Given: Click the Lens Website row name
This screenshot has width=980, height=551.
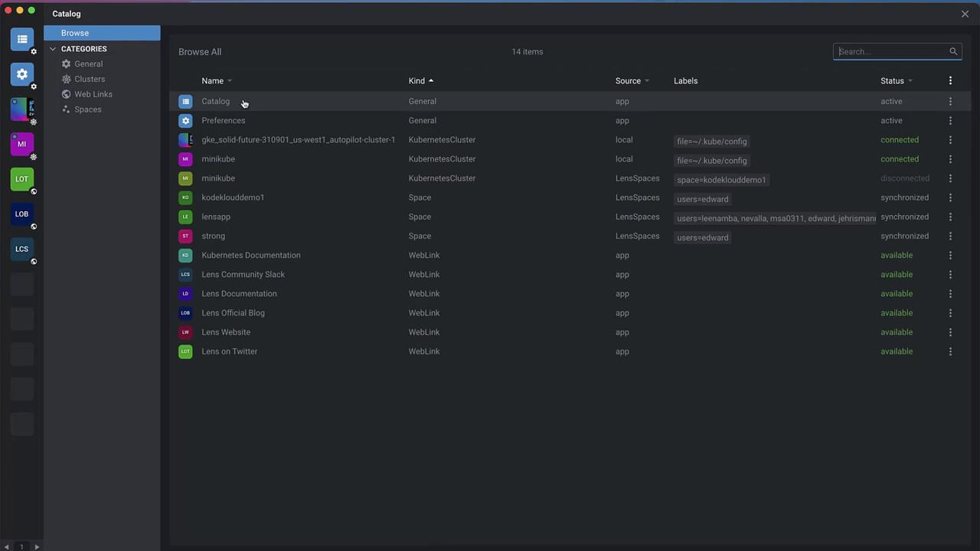Looking at the screenshot, I should click(x=226, y=332).
